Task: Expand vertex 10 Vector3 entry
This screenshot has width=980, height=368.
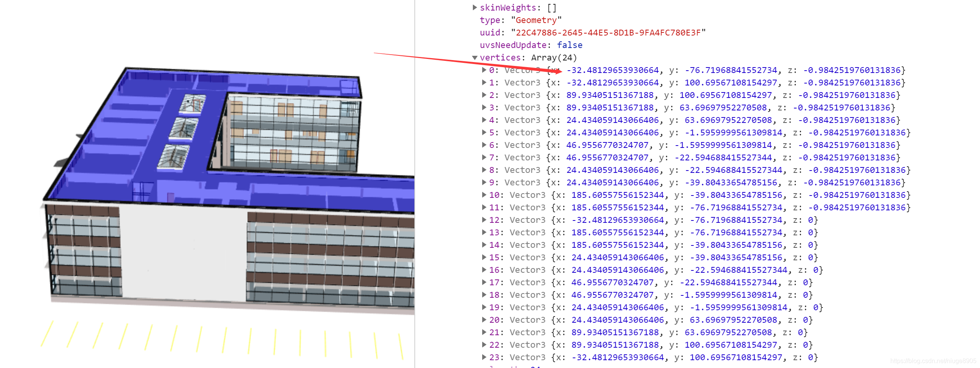Action: [x=484, y=195]
